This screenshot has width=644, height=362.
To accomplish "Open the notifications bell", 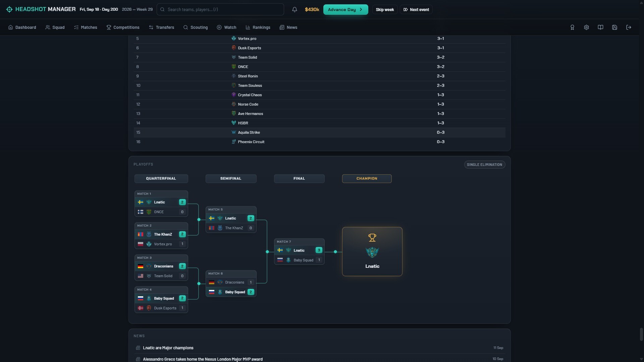I will 294,9.
